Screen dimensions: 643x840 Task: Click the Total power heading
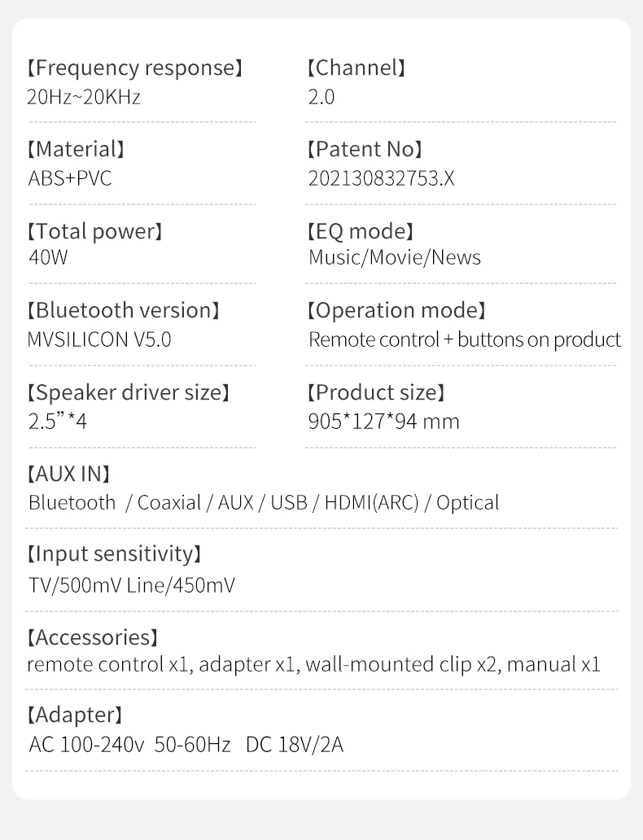[94, 232]
